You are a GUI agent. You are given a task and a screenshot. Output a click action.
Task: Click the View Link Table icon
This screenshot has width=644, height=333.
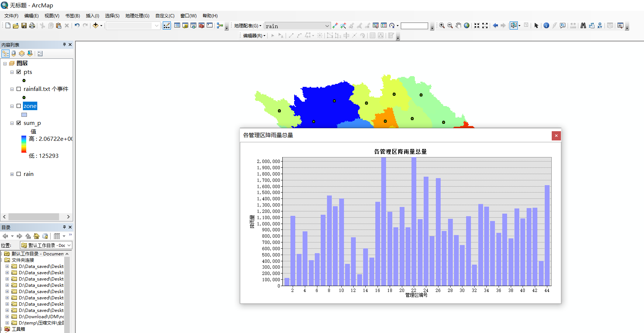click(x=384, y=26)
